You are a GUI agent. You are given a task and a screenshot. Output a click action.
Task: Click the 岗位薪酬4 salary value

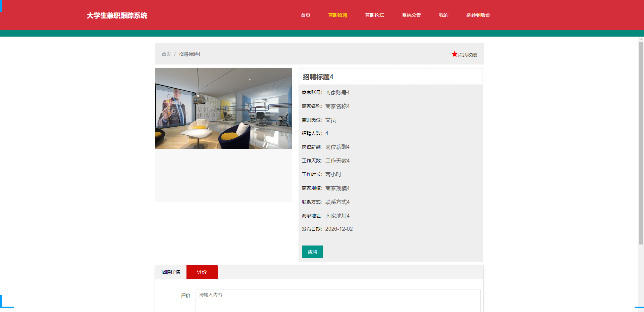(337, 147)
